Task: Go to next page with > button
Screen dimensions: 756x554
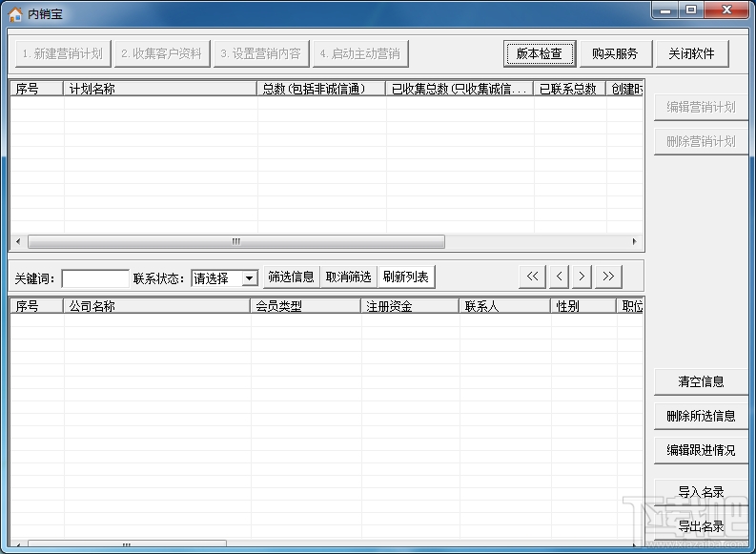Action: tap(582, 277)
